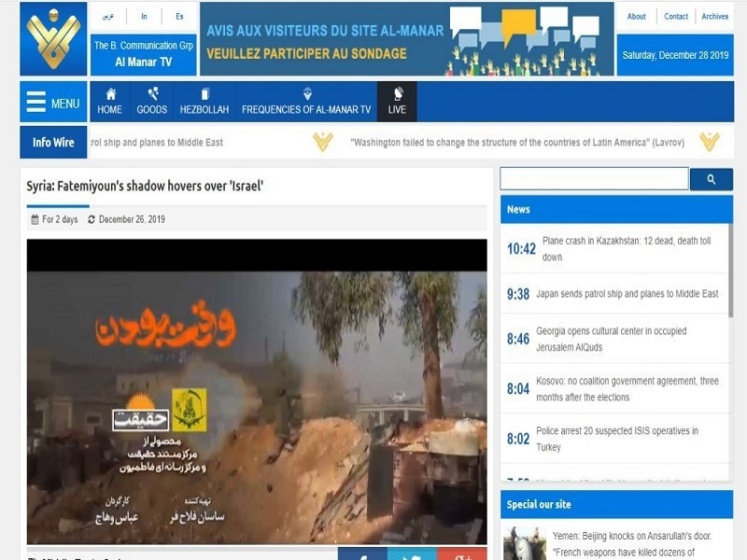Click the refresh icon beside December 26, 2019
Viewport: 747px width, 560px height.
(x=92, y=219)
